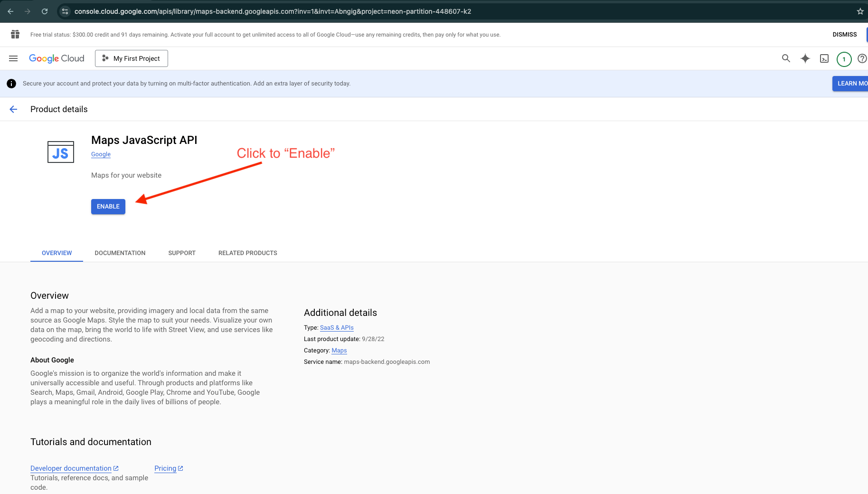Viewport: 868px width, 494px height.
Task: Open the SaaS & APIs type link
Action: pos(337,328)
